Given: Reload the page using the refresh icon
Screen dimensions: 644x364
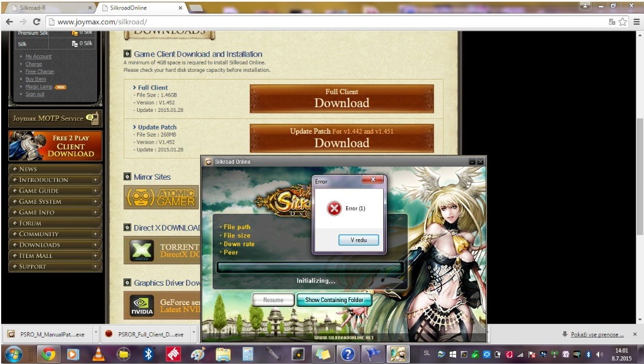Looking at the screenshot, I should pos(36,22).
